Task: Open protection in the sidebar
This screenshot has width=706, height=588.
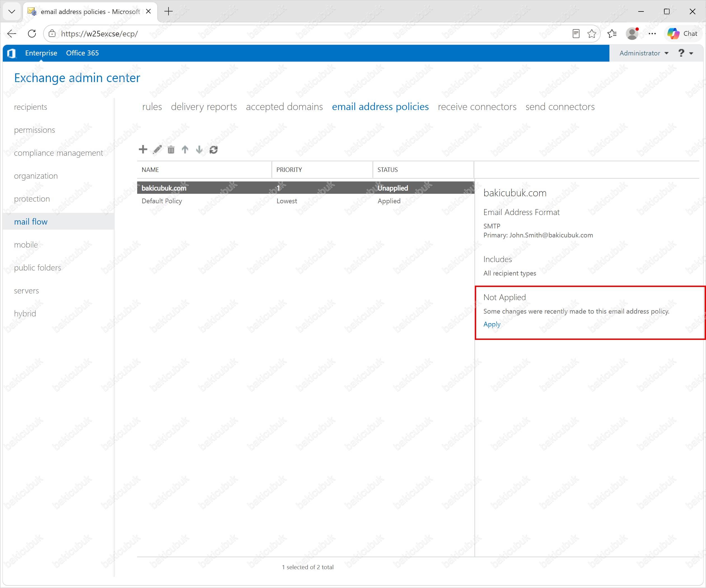Action: [x=32, y=199]
